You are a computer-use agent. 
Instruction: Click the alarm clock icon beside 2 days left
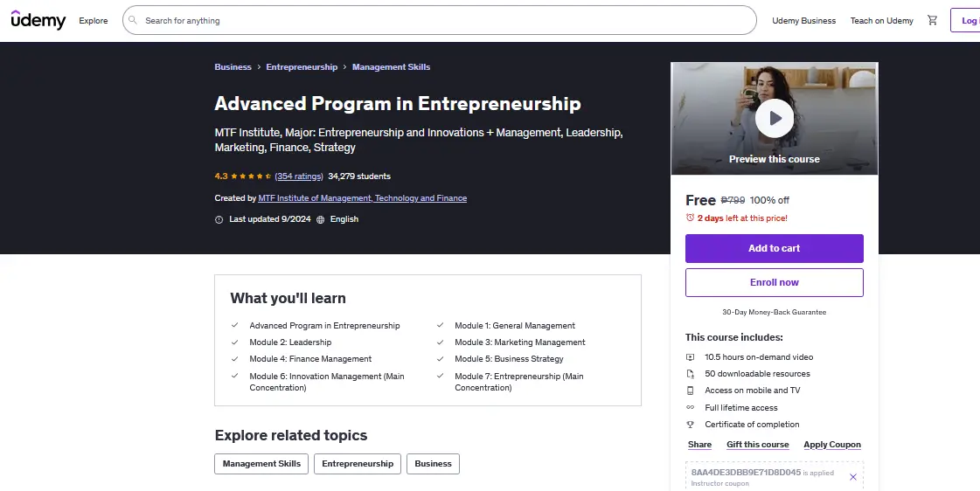click(690, 218)
